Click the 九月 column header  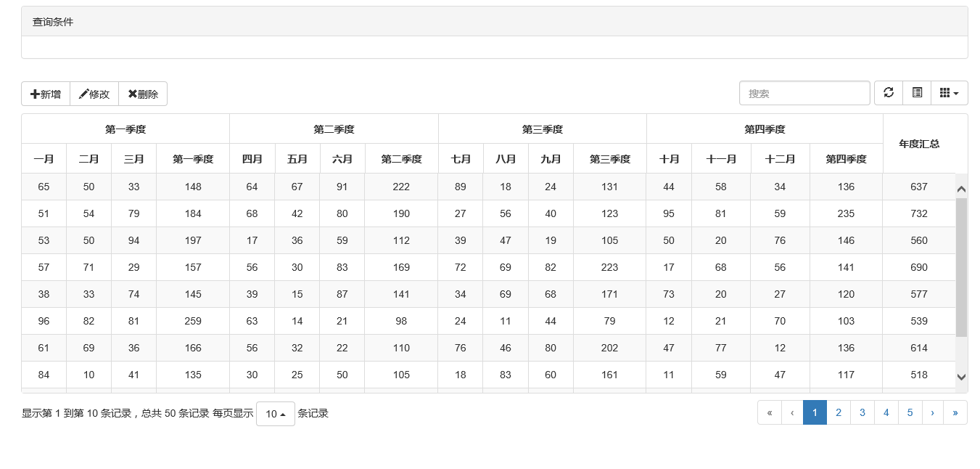pyautogui.click(x=551, y=159)
